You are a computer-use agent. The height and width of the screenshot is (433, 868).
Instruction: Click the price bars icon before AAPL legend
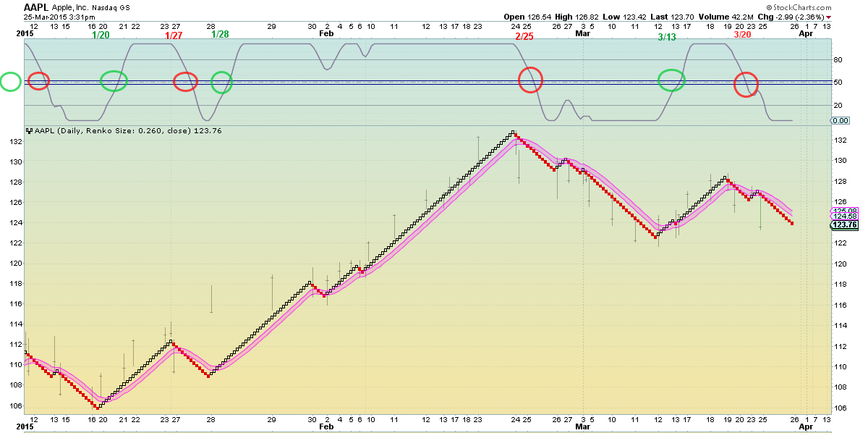pos(29,131)
